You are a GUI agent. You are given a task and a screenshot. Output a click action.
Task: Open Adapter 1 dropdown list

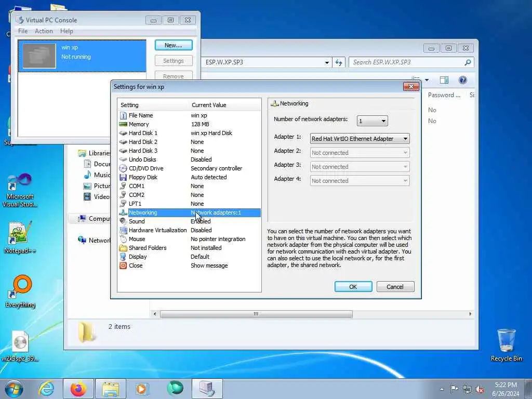pos(360,138)
